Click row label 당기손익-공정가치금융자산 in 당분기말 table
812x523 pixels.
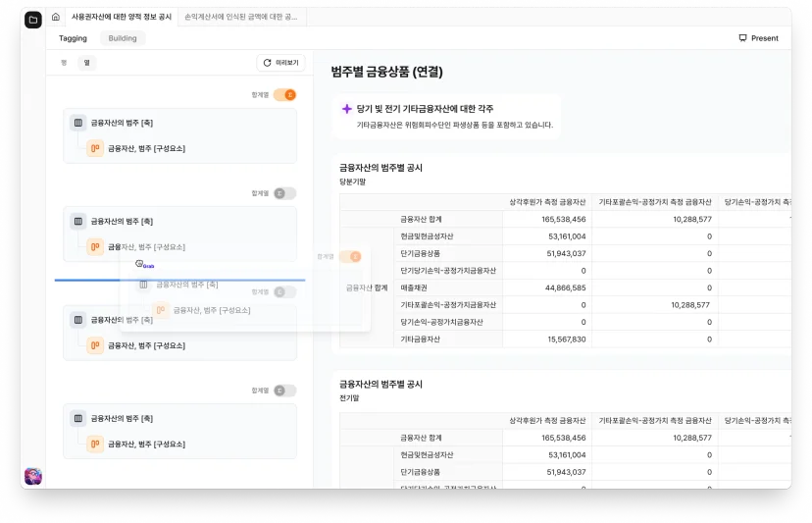pos(441,322)
